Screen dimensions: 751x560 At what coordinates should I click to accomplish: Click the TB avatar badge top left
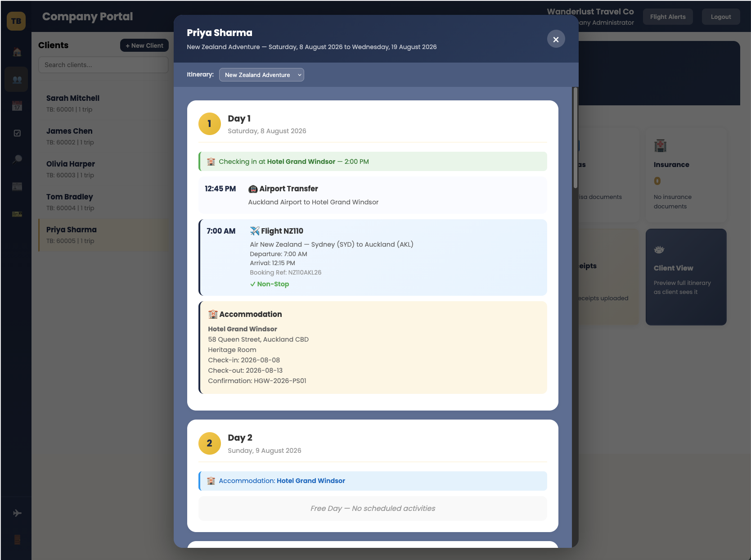pos(16,21)
